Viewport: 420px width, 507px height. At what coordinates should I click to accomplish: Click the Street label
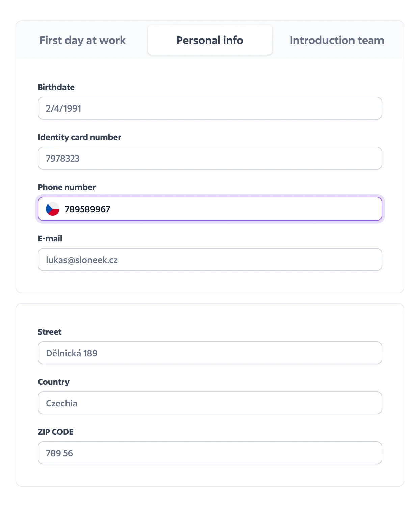click(50, 332)
